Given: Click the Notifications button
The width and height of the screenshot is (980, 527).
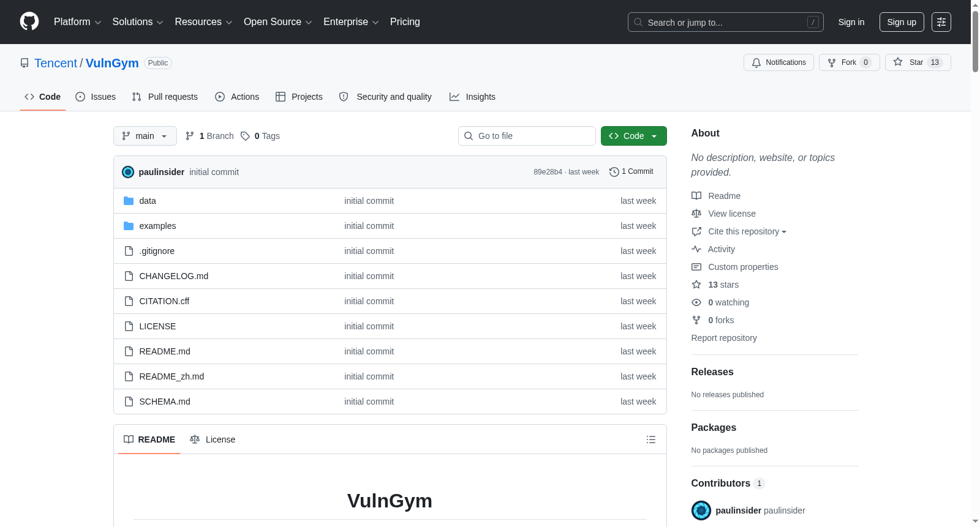Looking at the screenshot, I should (778, 62).
